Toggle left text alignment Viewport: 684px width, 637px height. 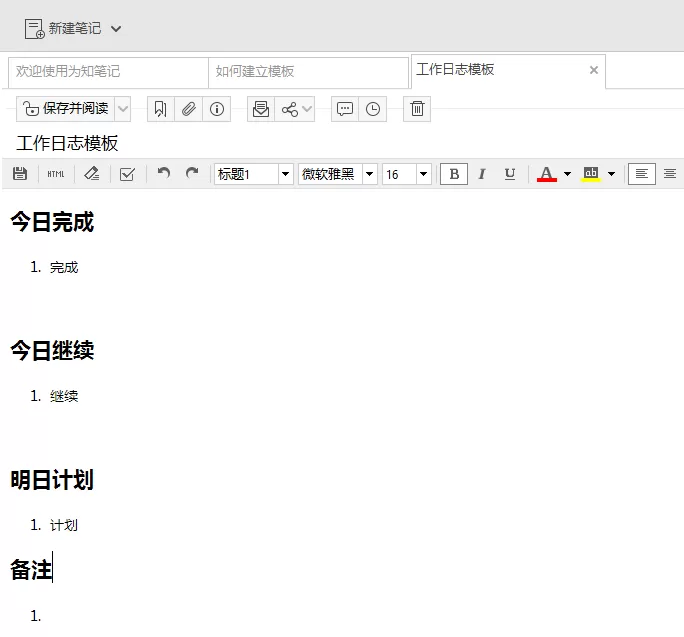coord(642,174)
